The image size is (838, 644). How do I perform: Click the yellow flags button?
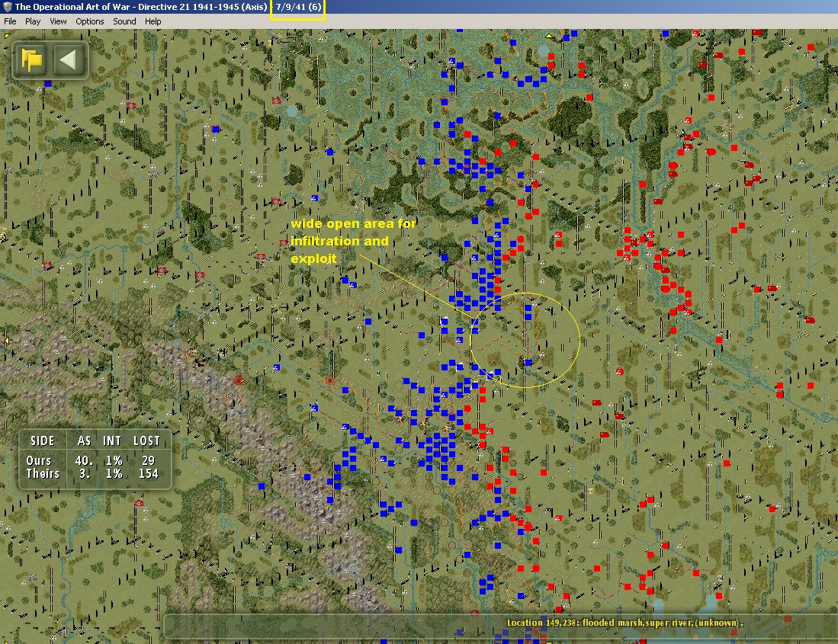[31, 59]
